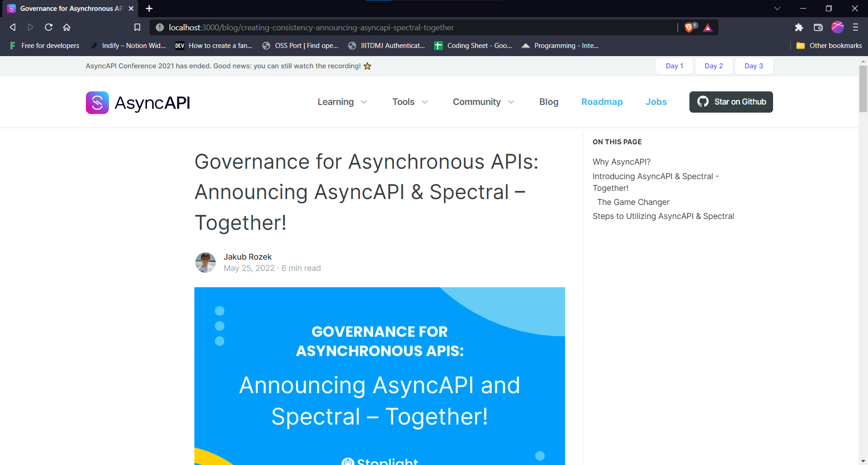Open the Blog nav item
This screenshot has height=465, width=868.
[x=549, y=102]
